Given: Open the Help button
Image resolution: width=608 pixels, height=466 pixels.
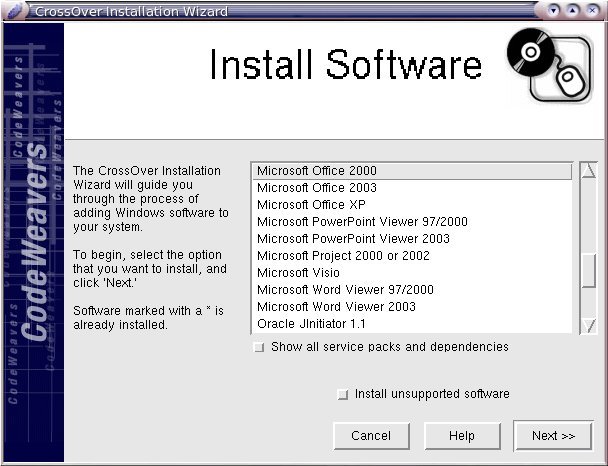Looking at the screenshot, I should click(462, 436).
